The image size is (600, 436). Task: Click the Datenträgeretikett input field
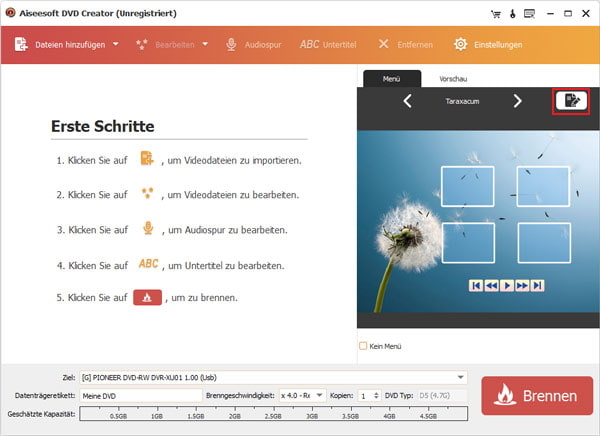(x=140, y=396)
